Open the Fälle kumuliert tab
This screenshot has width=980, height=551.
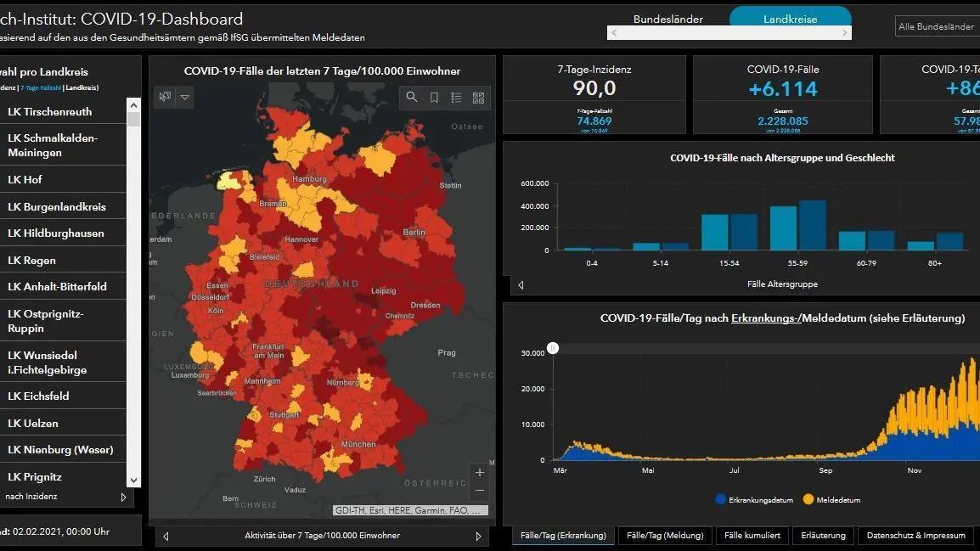click(x=753, y=536)
